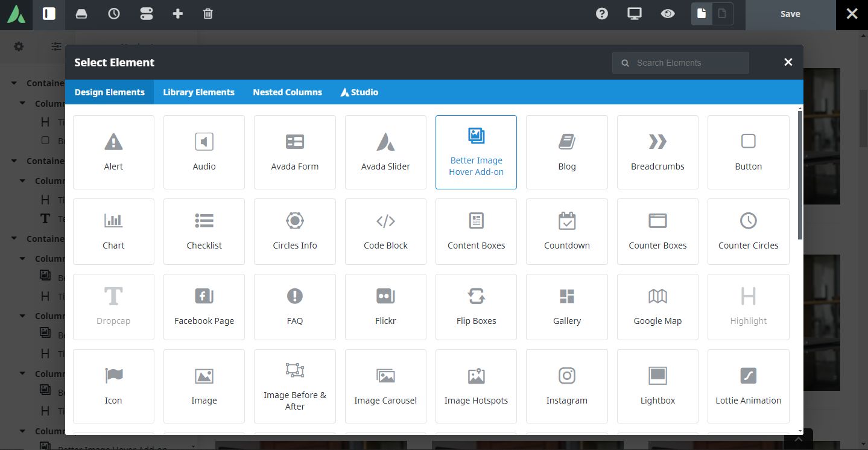Click scroll-down arrow of element list
The width and height of the screenshot is (868, 450).
pos(800,431)
